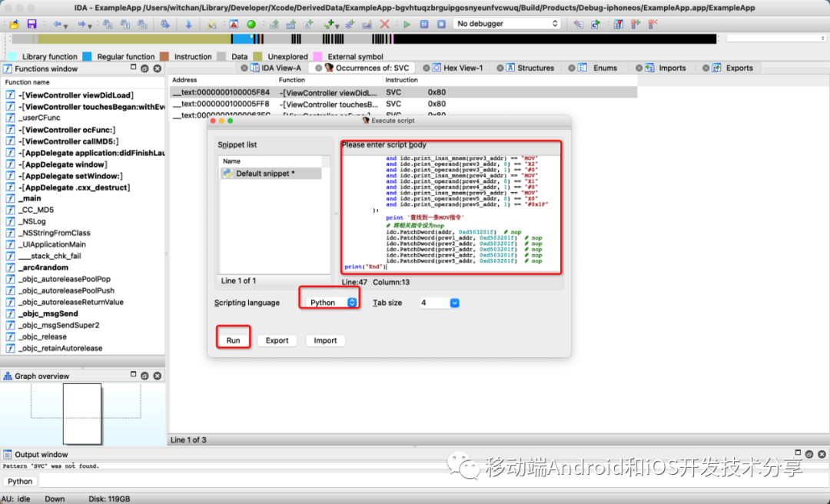Terminate process with the stop icon
The width and height of the screenshot is (830, 504).
click(x=441, y=25)
